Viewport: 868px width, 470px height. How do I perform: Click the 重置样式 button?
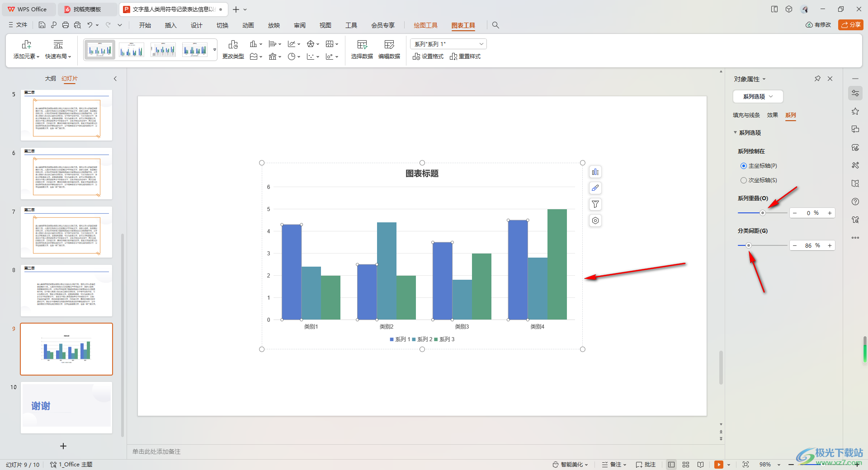pos(465,56)
